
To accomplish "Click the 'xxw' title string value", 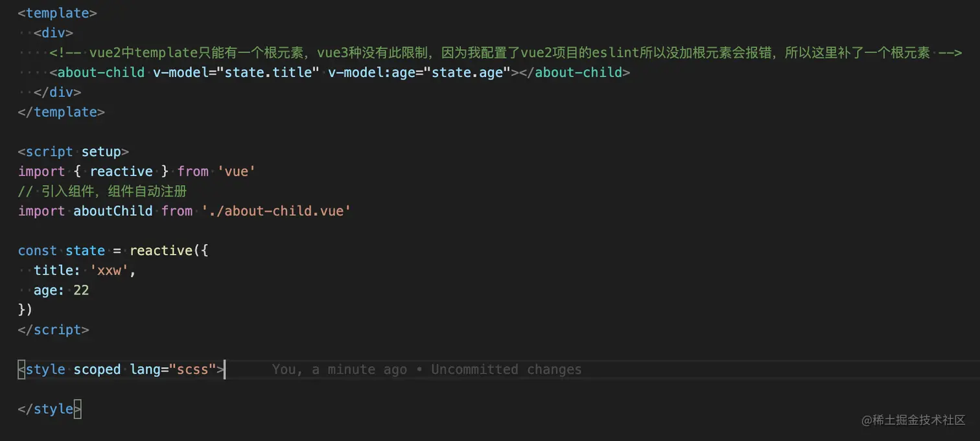I will click(109, 271).
